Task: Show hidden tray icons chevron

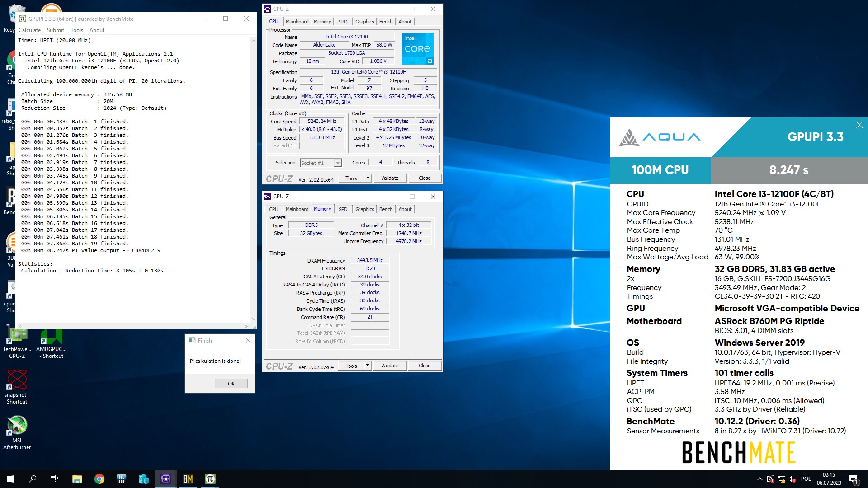Action: 759,479
